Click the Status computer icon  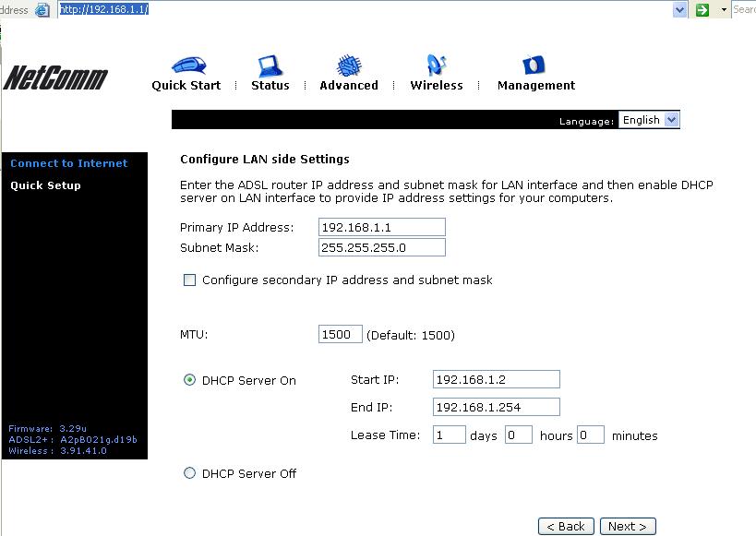pos(270,66)
